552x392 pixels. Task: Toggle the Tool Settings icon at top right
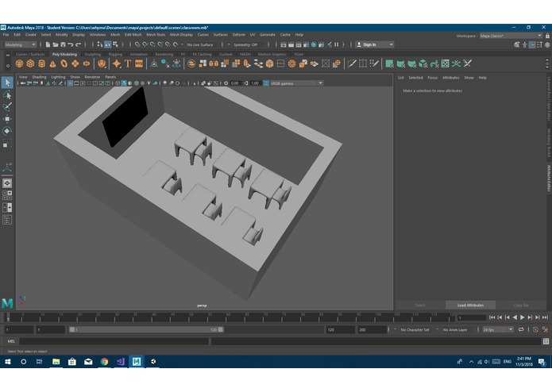(539, 44)
